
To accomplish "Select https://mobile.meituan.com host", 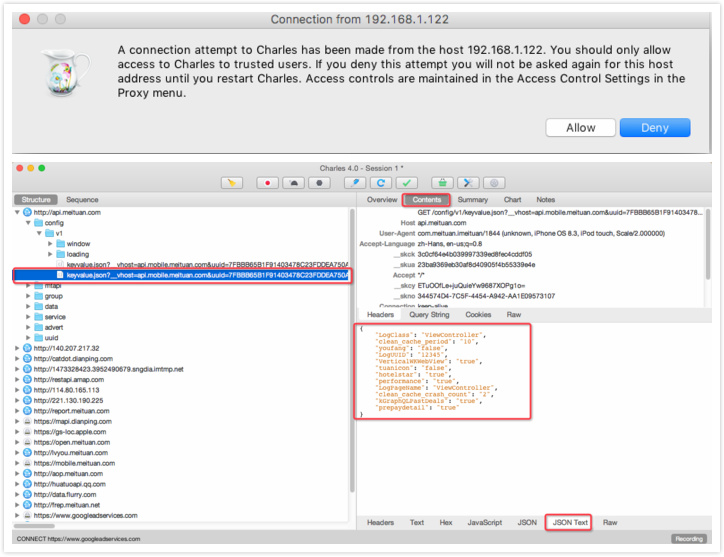I will (74, 463).
